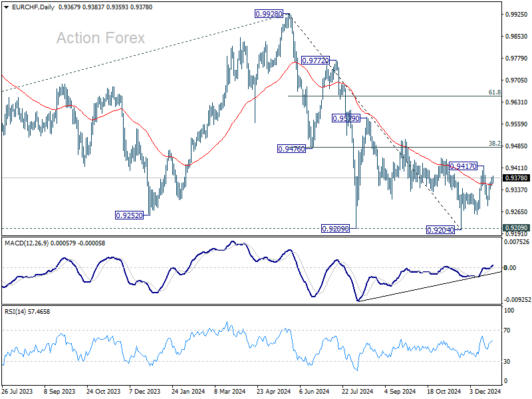Select the 0.99280 peak price label
The image size is (532, 399).
tap(269, 14)
